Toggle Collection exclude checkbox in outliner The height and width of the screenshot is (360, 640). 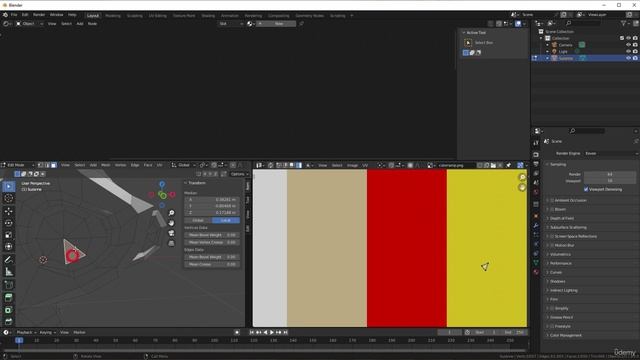point(622,38)
